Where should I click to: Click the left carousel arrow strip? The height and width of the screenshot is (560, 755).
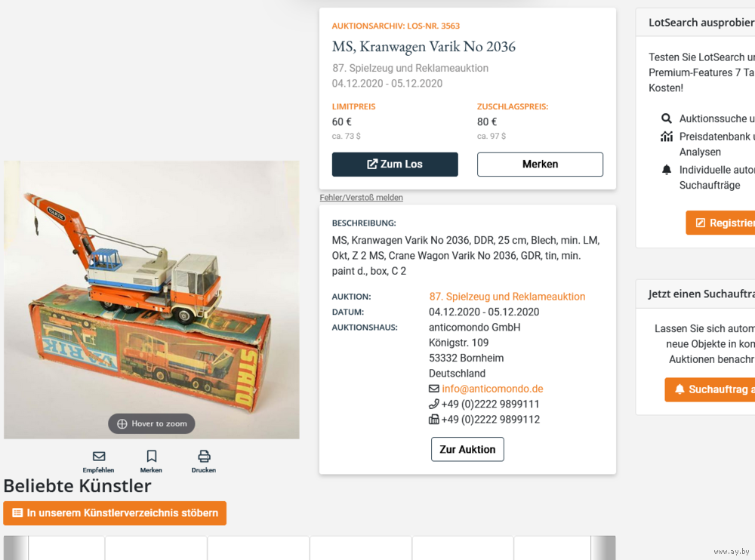pyautogui.click(x=15, y=548)
